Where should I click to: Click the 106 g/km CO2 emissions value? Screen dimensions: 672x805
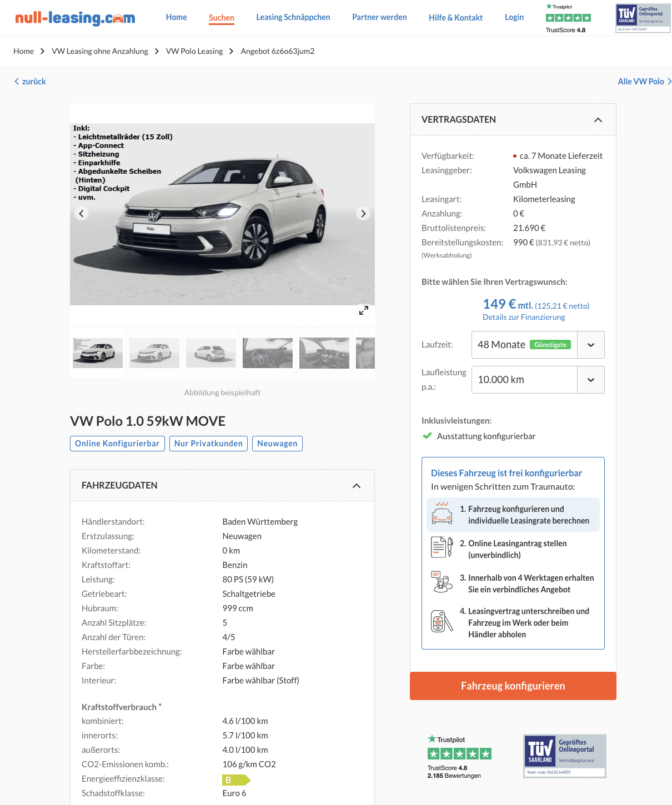(249, 764)
